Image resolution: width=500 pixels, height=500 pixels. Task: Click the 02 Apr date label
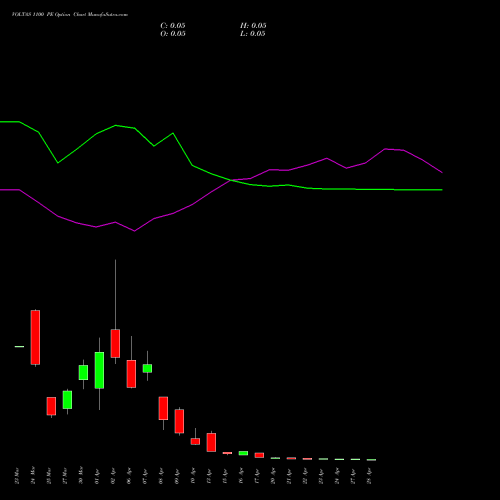tap(113, 476)
